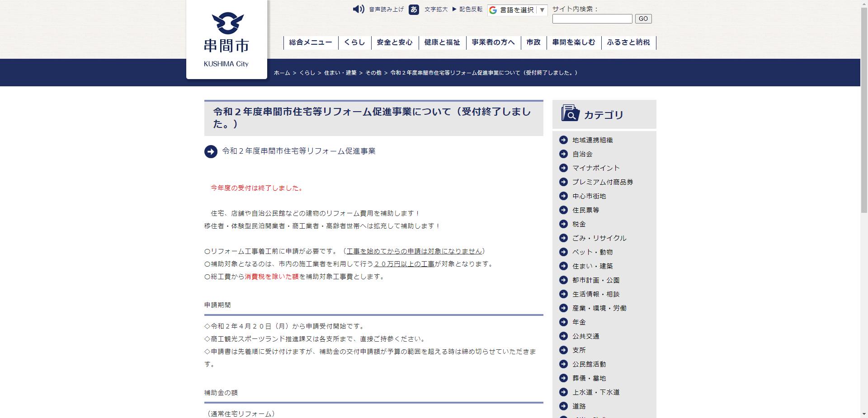This screenshot has height=418, width=868.
Task: Toggle the arrow marker beside リフォーム促進事業 heading
Action: (x=210, y=152)
